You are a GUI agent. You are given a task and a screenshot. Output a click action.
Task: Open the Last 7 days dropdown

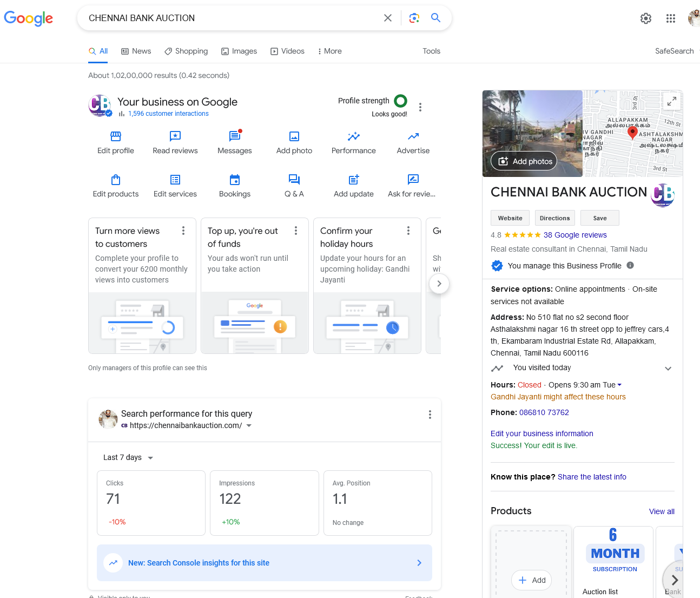pos(128,457)
